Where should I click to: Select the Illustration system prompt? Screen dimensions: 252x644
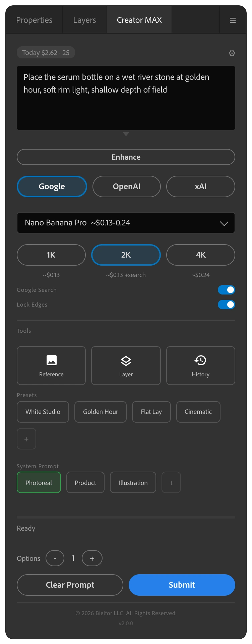[x=133, y=482]
